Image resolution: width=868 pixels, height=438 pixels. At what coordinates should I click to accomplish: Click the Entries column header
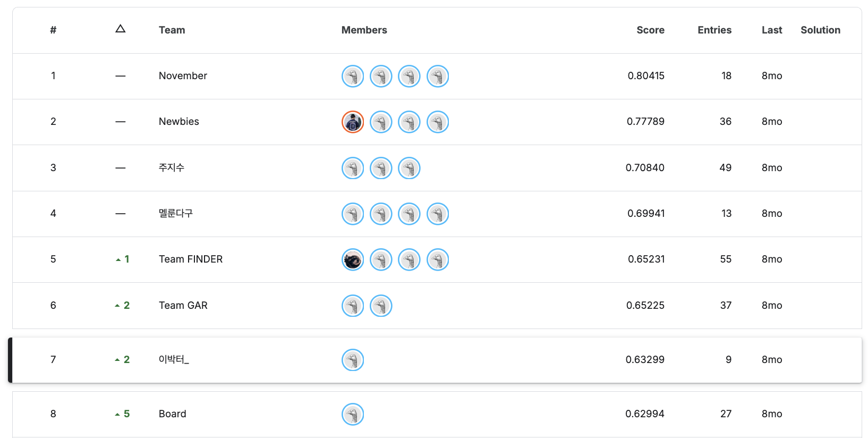[714, 30]
